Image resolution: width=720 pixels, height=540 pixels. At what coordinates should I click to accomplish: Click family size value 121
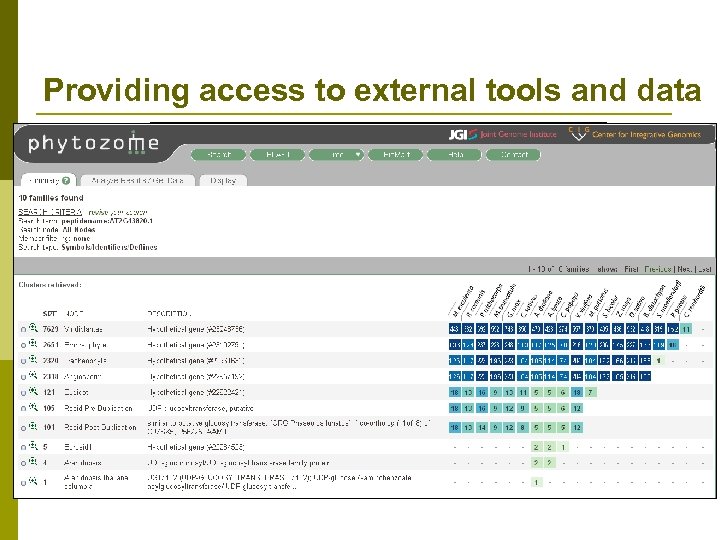point(49,392)
